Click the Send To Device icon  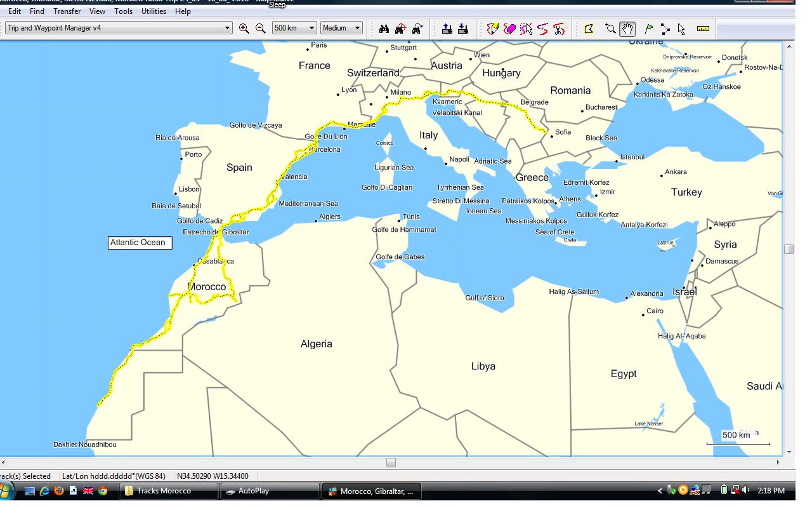[447, 29]
